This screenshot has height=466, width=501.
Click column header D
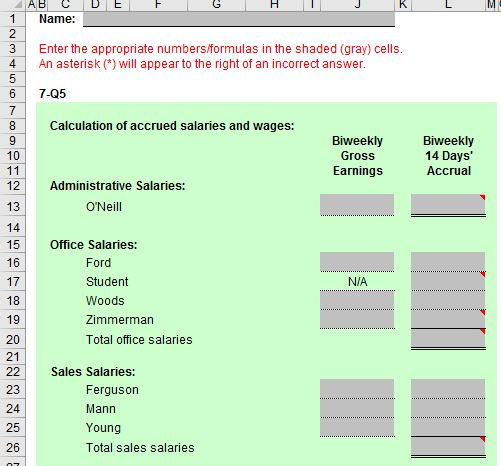click(x=95, y=5)
